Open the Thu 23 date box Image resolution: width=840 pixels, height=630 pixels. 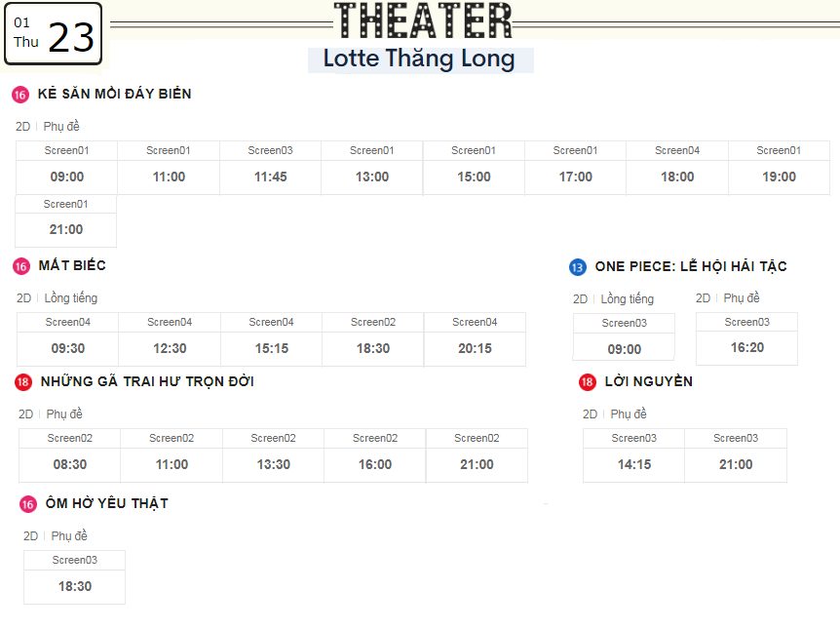click(x=53, y=34)
